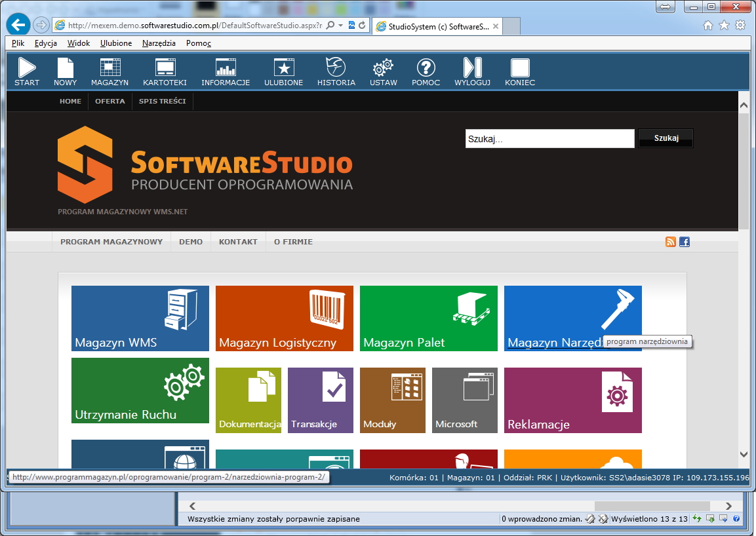Viewport: 756px width, 536px height.
Task: Open the Magazyn Logistyczny tile
Action: (x=285, y=318)
